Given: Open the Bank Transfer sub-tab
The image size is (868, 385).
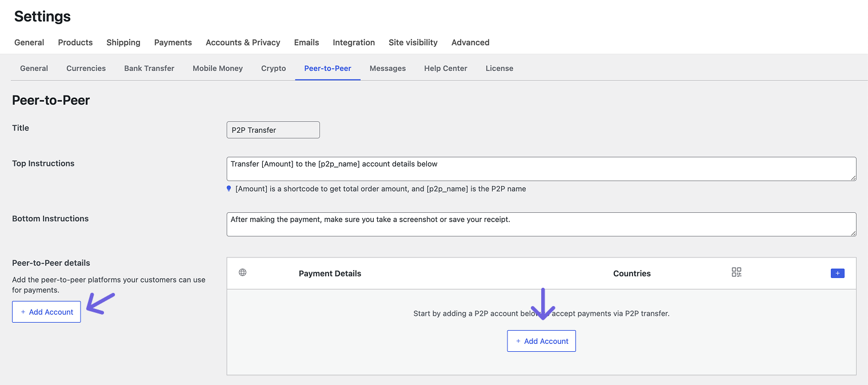Looking at the screenshot, I should point(149,68).
